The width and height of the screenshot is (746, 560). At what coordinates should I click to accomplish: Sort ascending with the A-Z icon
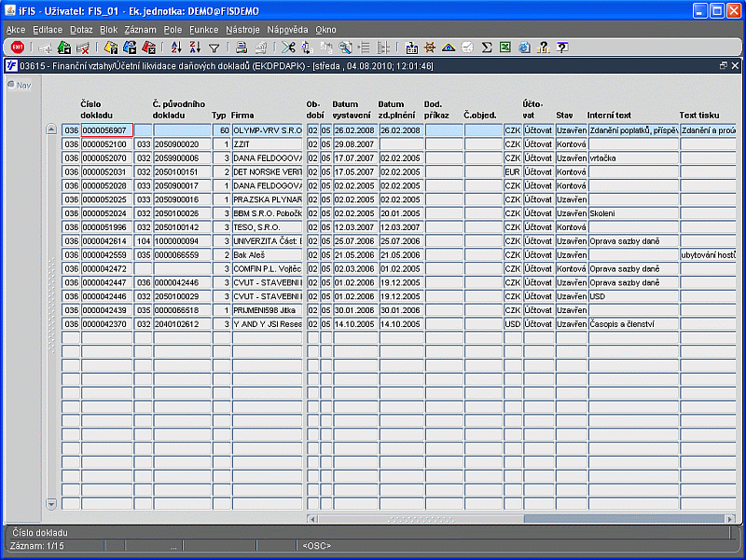pos(176,48)
